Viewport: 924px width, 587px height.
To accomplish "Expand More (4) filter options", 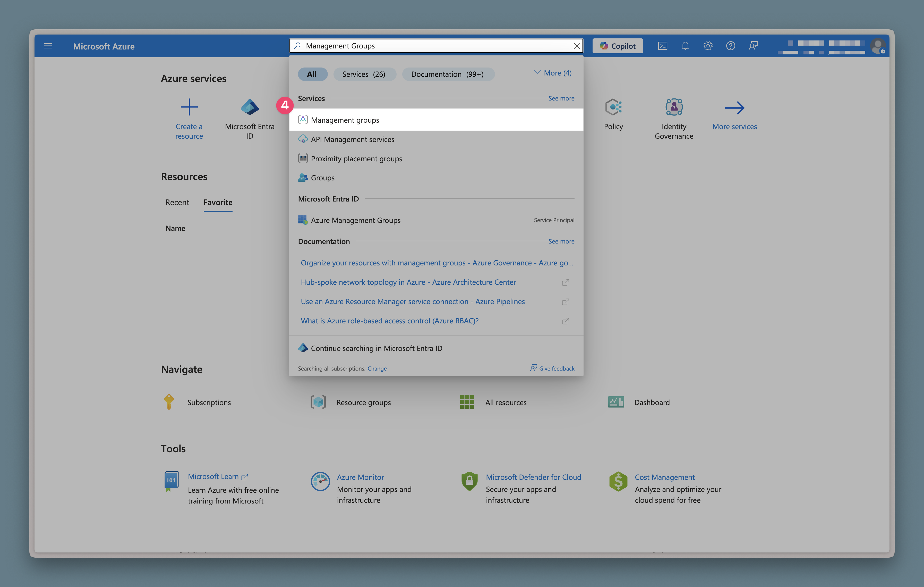I will coord(553,73).
